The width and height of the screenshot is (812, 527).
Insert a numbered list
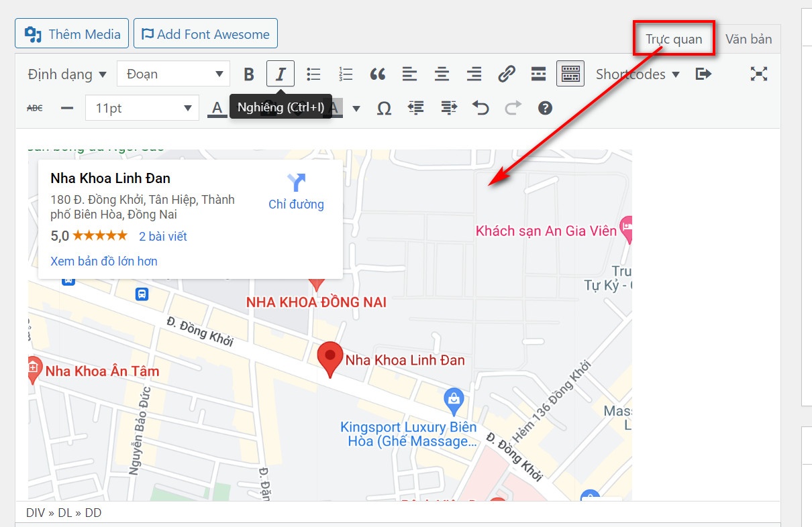(346, 74)
